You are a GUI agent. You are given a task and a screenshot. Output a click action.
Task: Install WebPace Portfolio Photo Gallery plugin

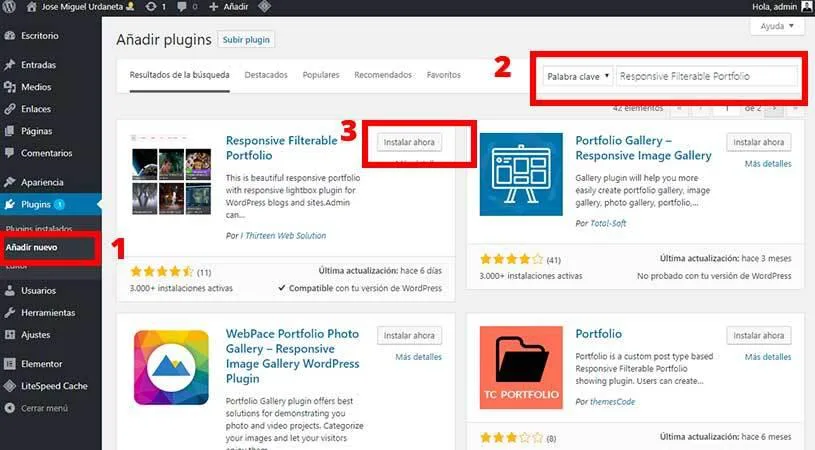[x=409, y=336]
